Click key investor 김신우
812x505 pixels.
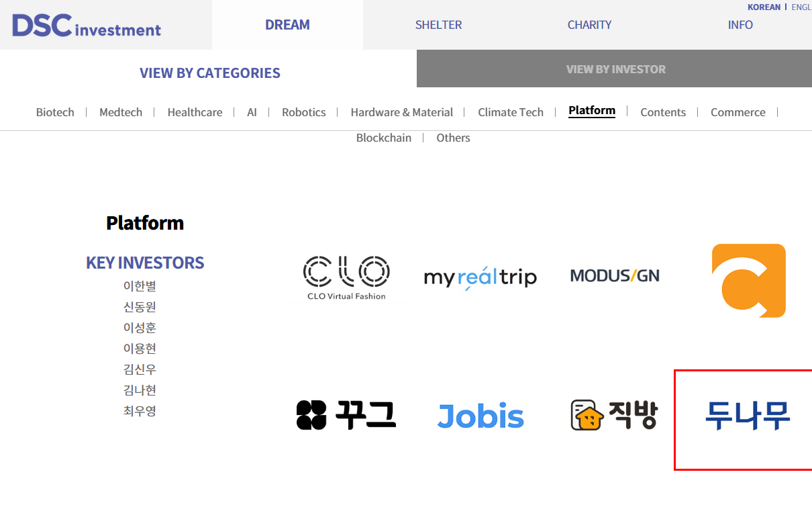point(140,369)
